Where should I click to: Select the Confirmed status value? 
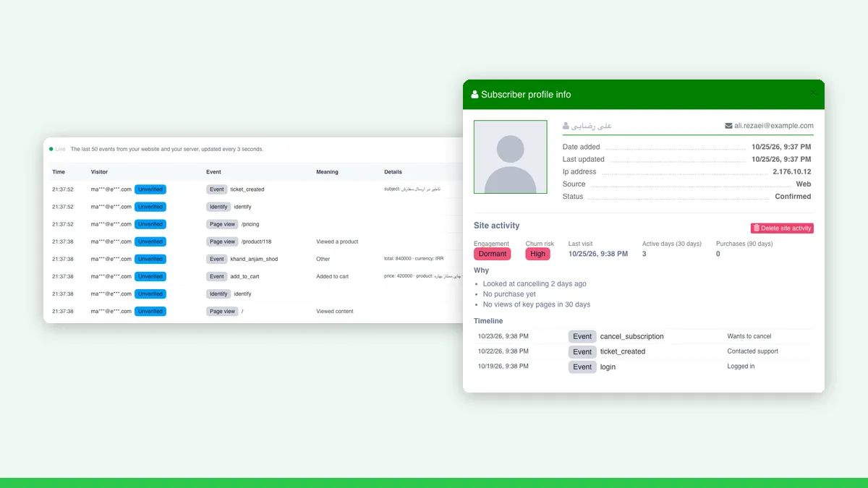pos(793,197)
